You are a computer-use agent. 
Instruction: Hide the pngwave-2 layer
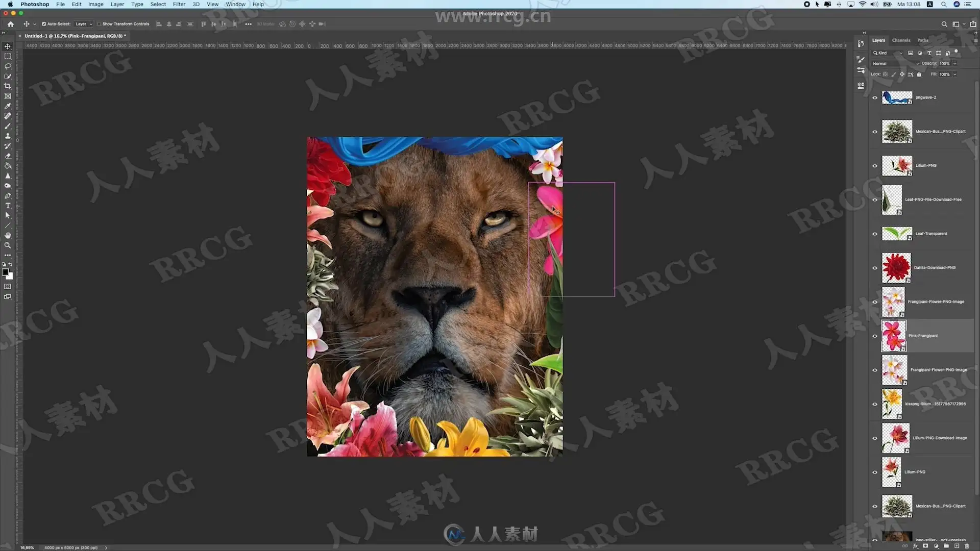click(875, 97)
